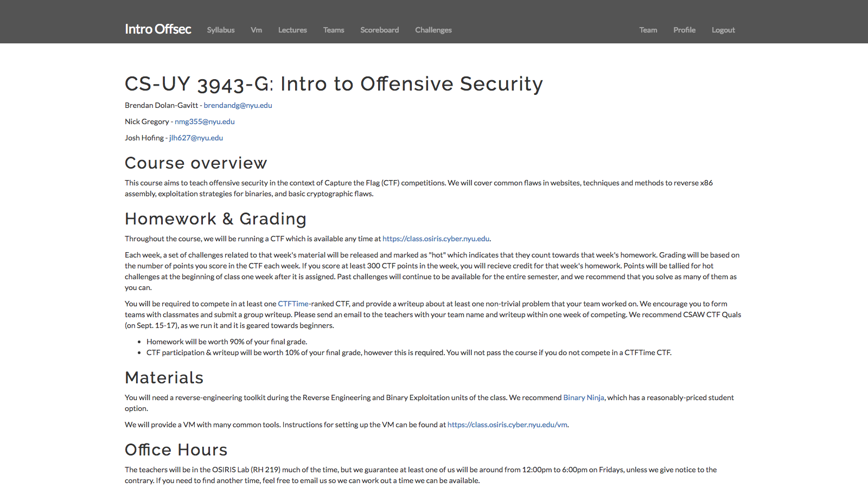The height and width of the screenshot is (488, 868).
Task: Click the Office Hours heading
Action: coord(176,450)
